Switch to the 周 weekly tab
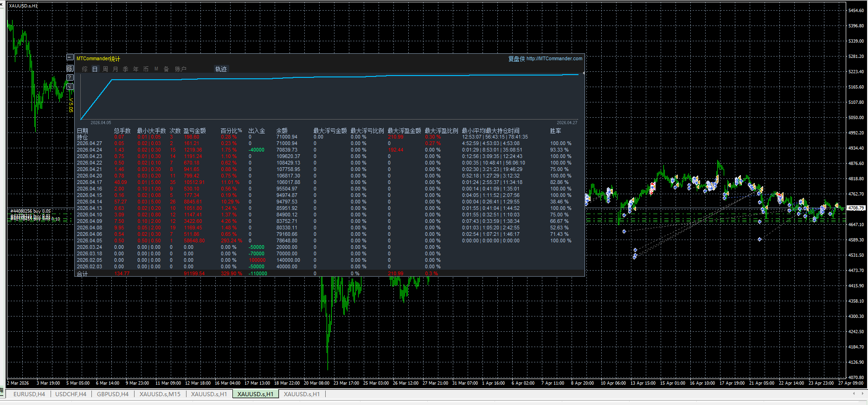This screenshot has height=405, width=868. (x=105, y=69)
